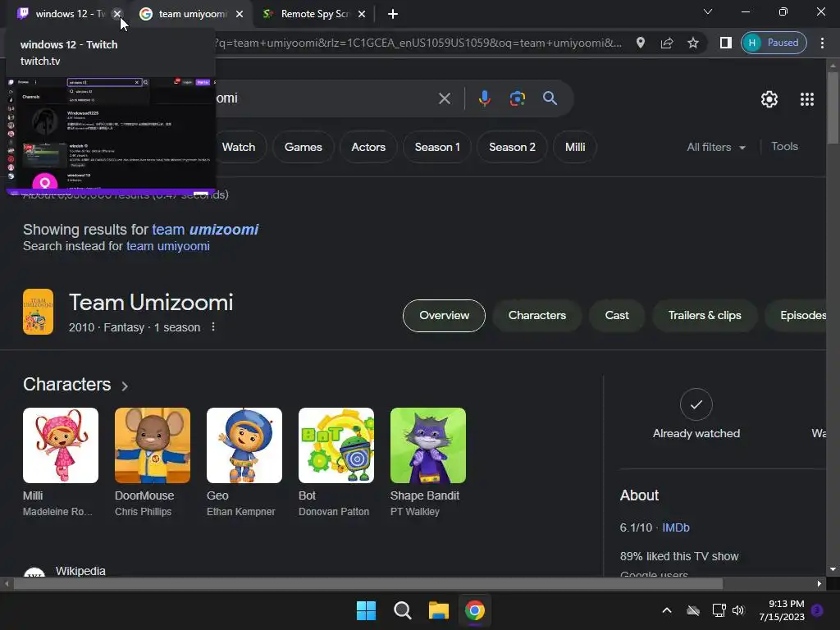Open the DoorMouse character card
This screenshot has width=840, height=630.
coord(152,463)
